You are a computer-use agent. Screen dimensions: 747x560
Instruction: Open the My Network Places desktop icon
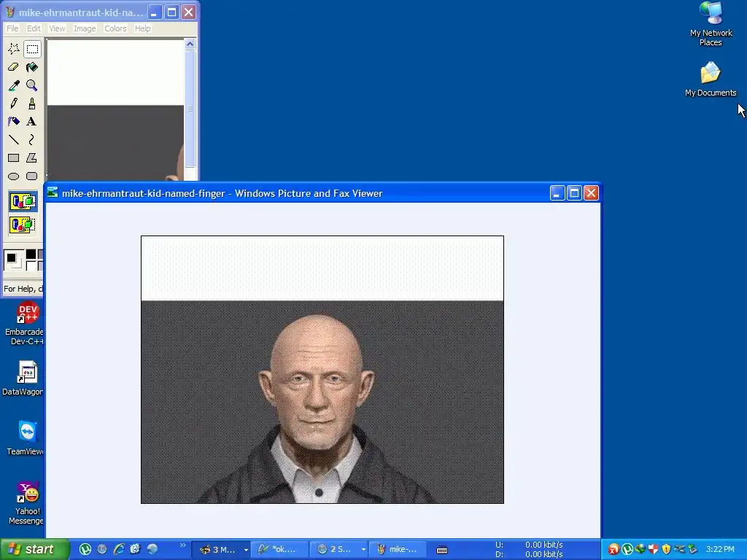point(711,24)
